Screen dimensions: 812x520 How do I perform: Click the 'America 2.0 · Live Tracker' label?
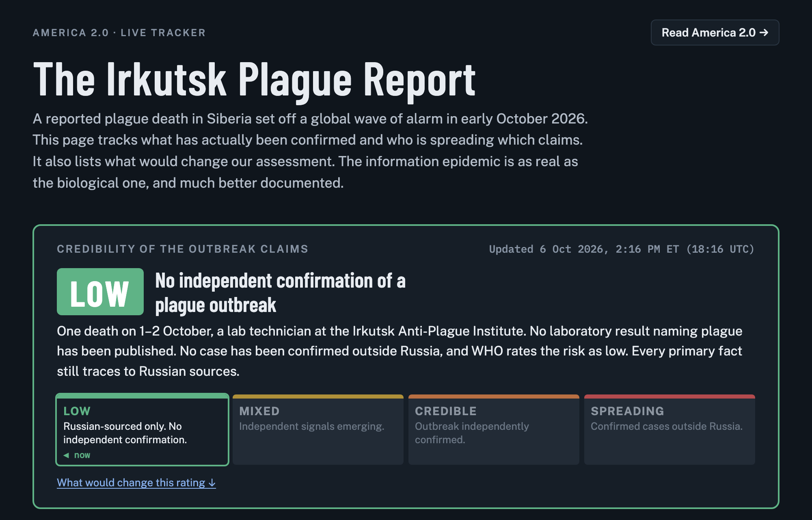(x=119, y=33)
